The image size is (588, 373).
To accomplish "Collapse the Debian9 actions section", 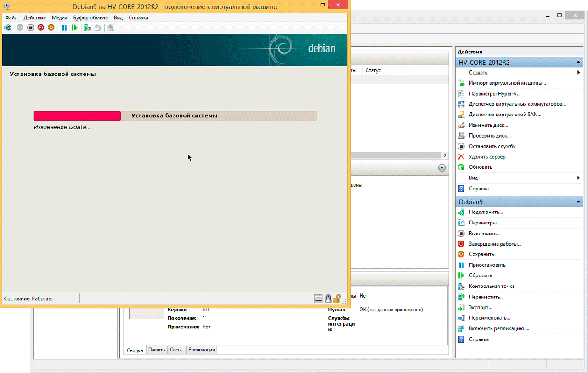I will (x=579, y=201).
